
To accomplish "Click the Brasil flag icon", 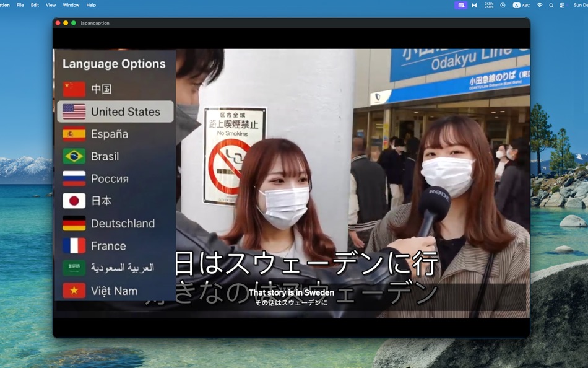I will (74, 156).
